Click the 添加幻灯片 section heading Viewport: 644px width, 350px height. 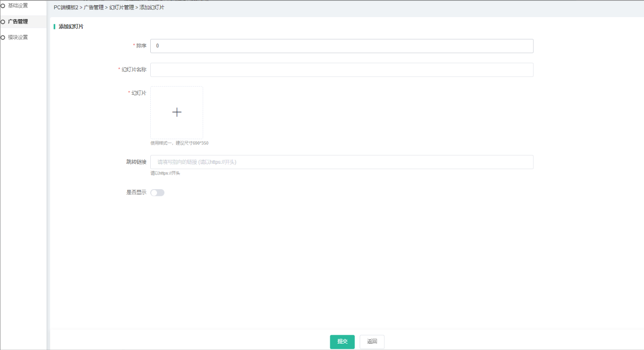click(71, 27)
